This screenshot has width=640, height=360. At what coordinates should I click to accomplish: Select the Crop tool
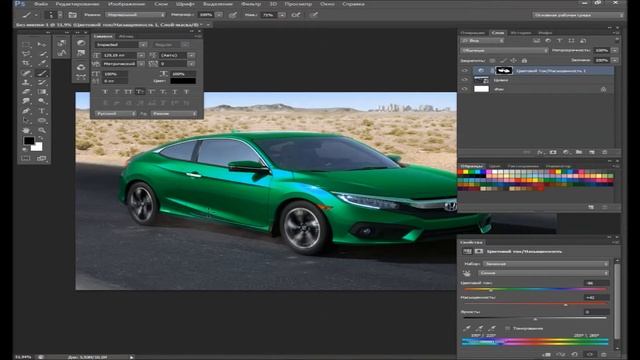pos(26,64)
